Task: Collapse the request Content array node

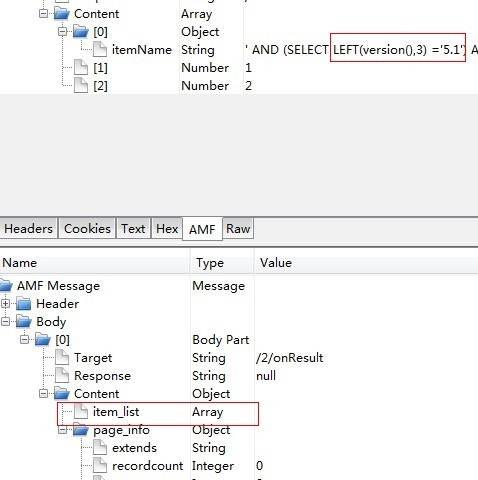Action: [x=43, y=13]
